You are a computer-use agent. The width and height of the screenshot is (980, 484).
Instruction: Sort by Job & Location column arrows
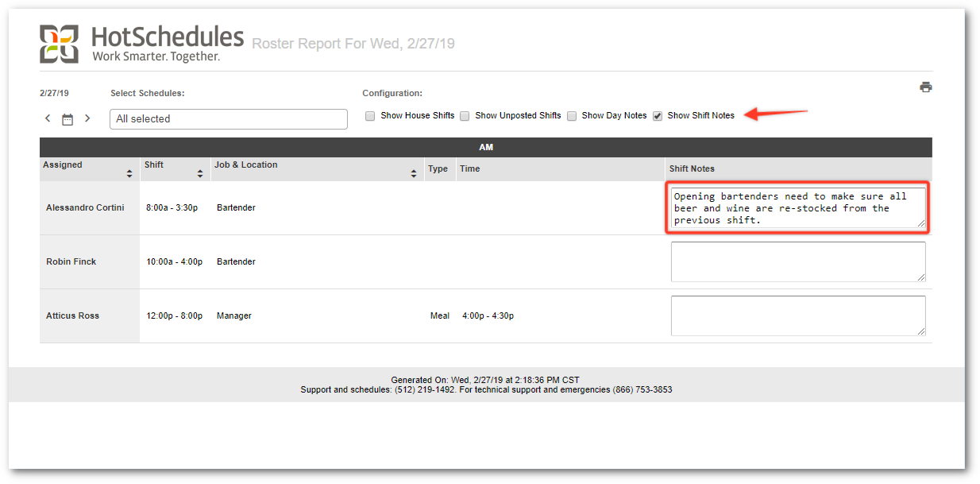point(413,173)
